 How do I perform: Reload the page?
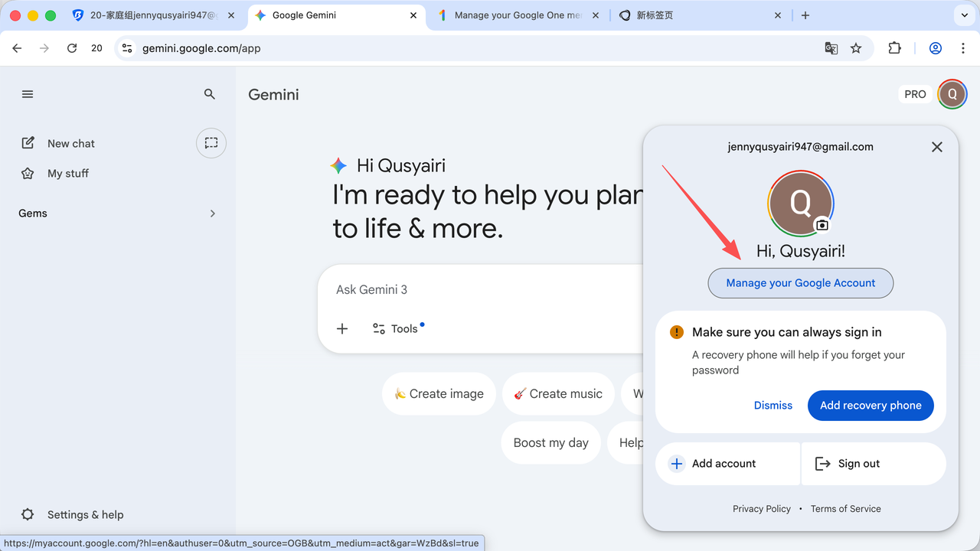click(72, 48)
